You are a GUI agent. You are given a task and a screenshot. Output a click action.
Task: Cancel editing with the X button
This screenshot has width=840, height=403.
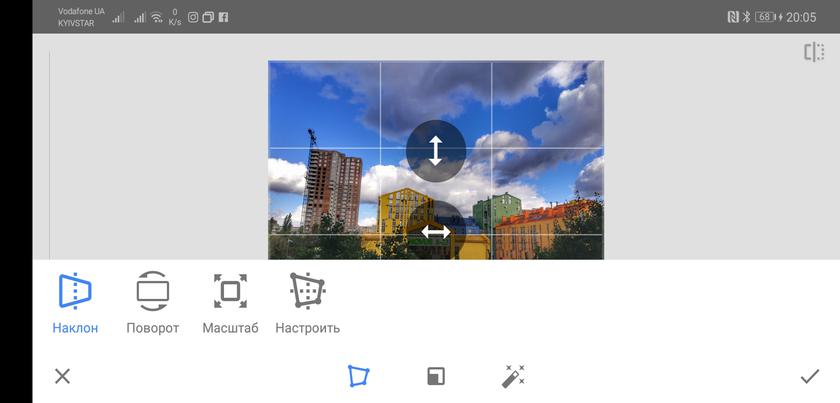coord(62,376)
